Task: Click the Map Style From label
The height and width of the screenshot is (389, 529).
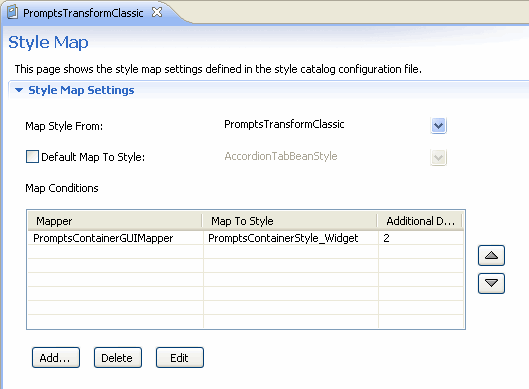Action: click(64, 126)
